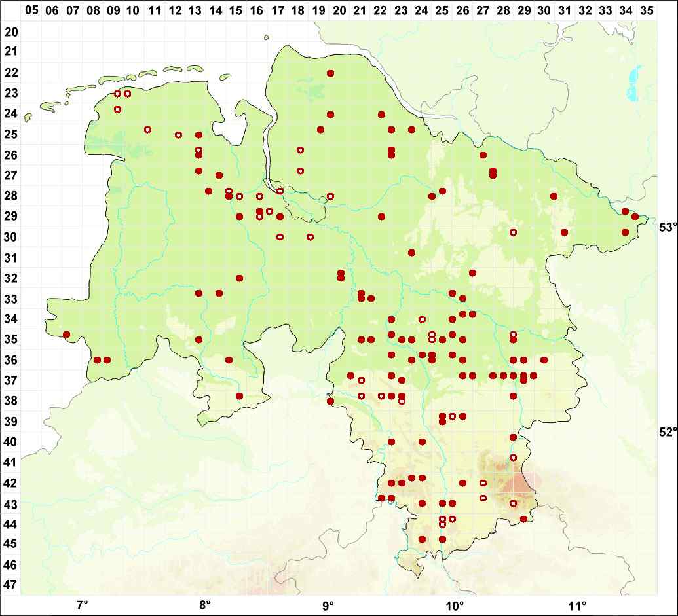The image size is (678, 616).
Task: Click column header 19 on top axis
Action: [x=318, y=10]
